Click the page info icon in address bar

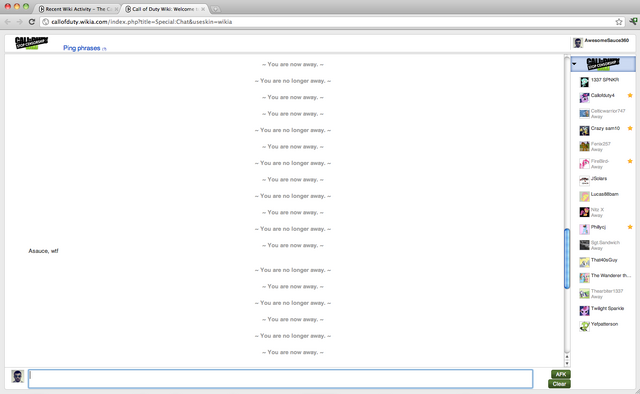46,22
